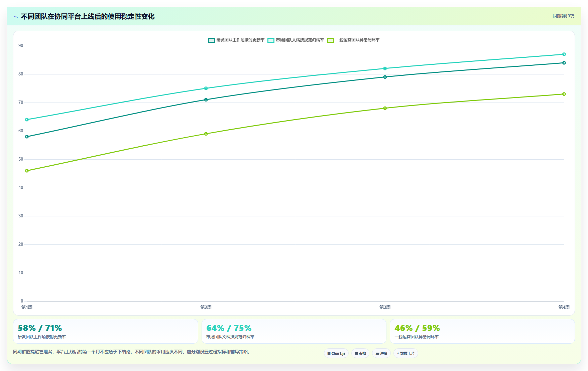
Task: Click the footer note starting with 同期群图提醒管理者
Action: coord(132,352)
